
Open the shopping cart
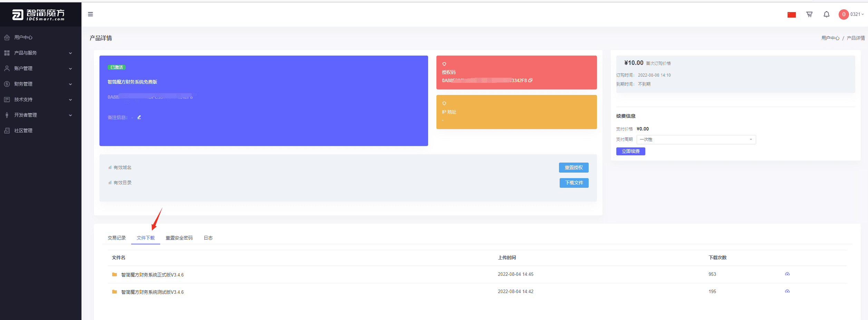point(809,14)
